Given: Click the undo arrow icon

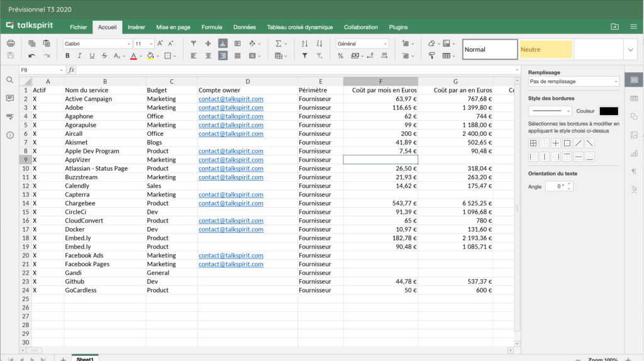Looking at the screenshot, I should pyautogui.click(x=31, y=56).
